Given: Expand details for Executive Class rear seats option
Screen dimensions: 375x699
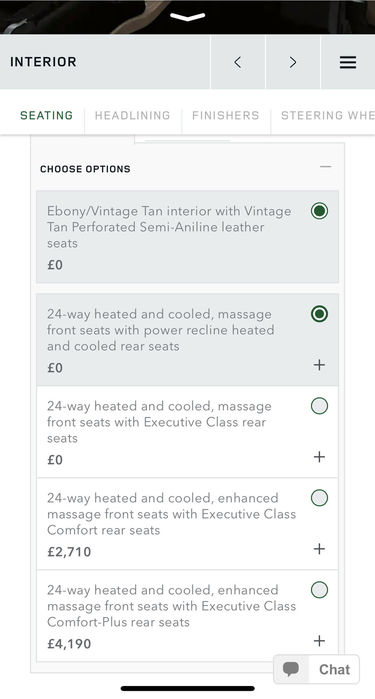Looking at the screenshot, I should point(319,457).
